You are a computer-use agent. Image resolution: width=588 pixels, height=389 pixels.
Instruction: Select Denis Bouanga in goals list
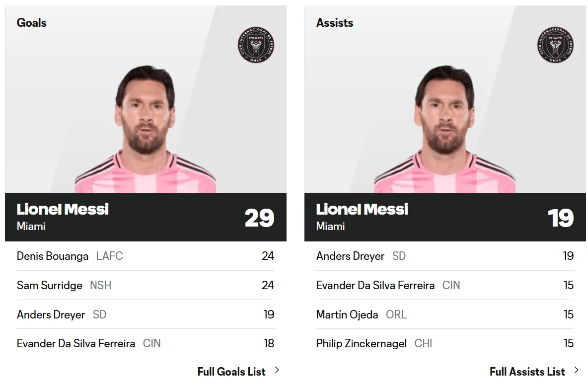53,256
